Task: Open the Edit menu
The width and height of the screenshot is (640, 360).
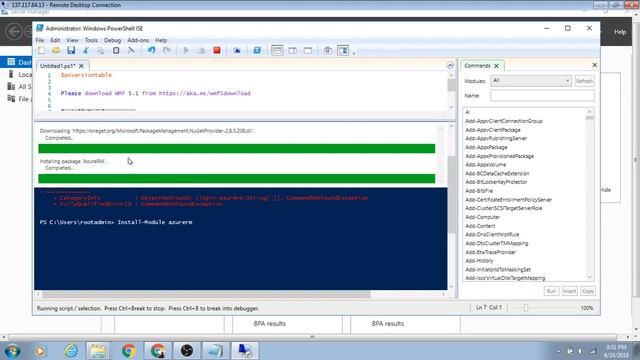Action: tap(55, 40)
